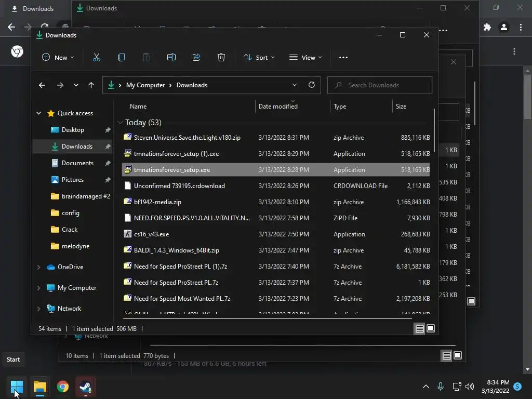This screenshot has width=532, height=399.
Task: Click the Delete trash can icon
Action: coord(221,57)
